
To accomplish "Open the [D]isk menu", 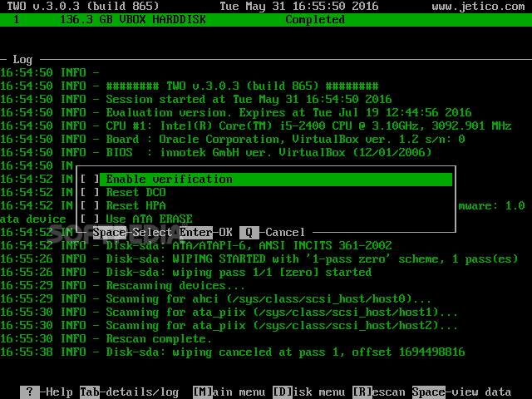I will pos(308,392).
